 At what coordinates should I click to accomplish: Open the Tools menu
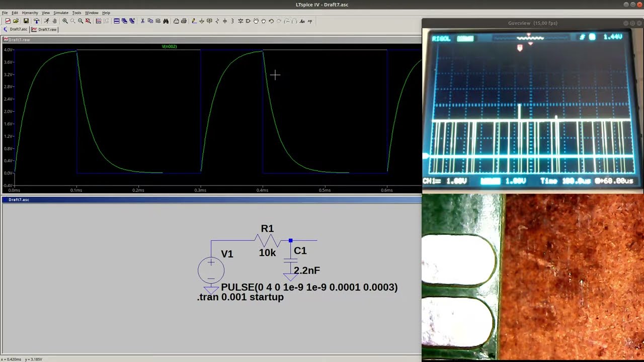76,13
